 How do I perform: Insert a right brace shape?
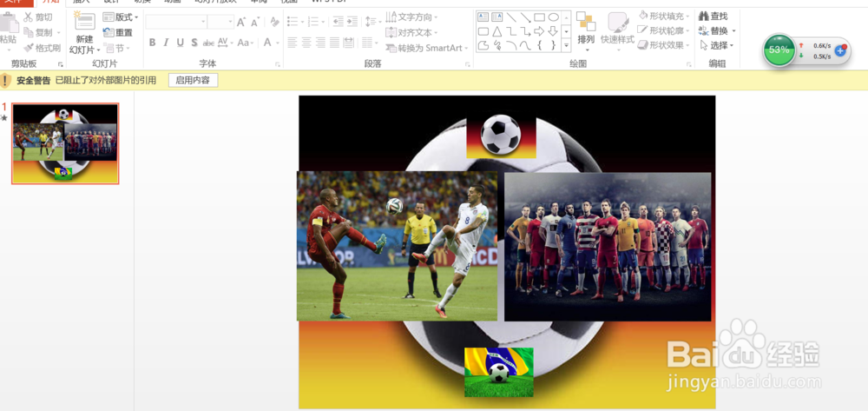pyautogui.click(x=553, y=45)
